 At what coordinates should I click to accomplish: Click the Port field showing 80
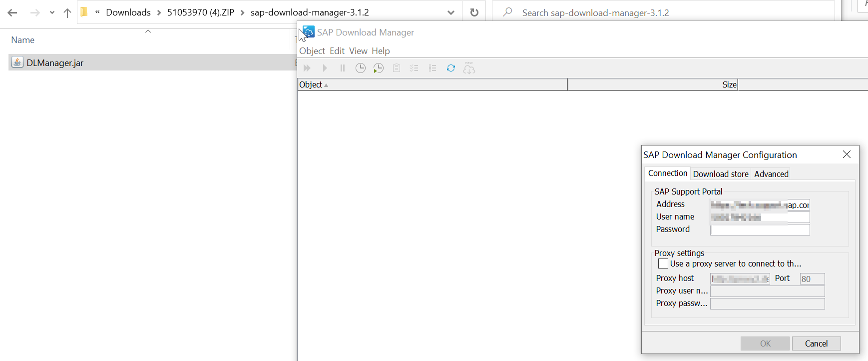(812, 278)
